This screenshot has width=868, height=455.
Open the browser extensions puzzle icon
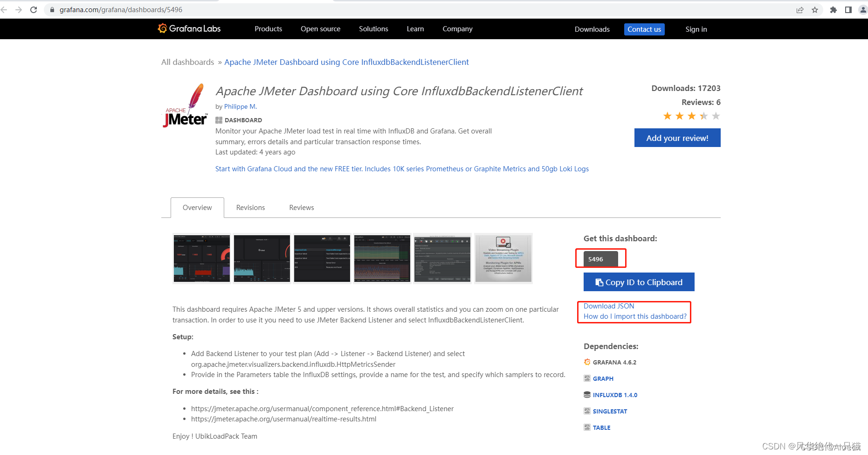834,10
